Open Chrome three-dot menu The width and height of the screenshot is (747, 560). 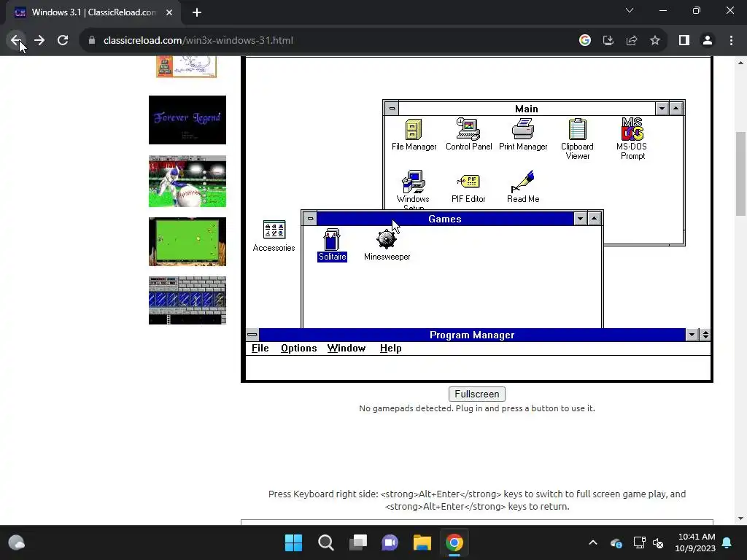click(731, 41)
